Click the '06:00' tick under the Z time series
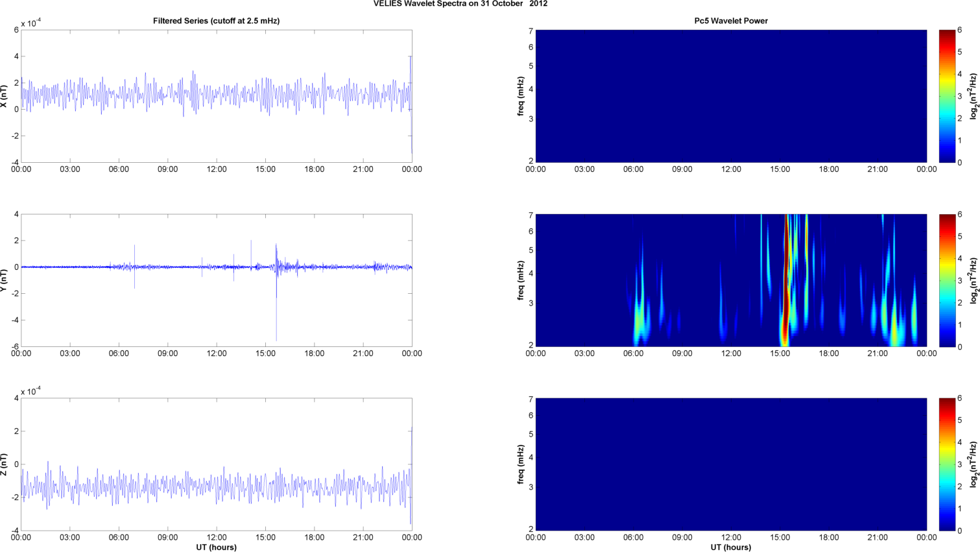This screenshot has width=980, height=552. pos(119,538)
